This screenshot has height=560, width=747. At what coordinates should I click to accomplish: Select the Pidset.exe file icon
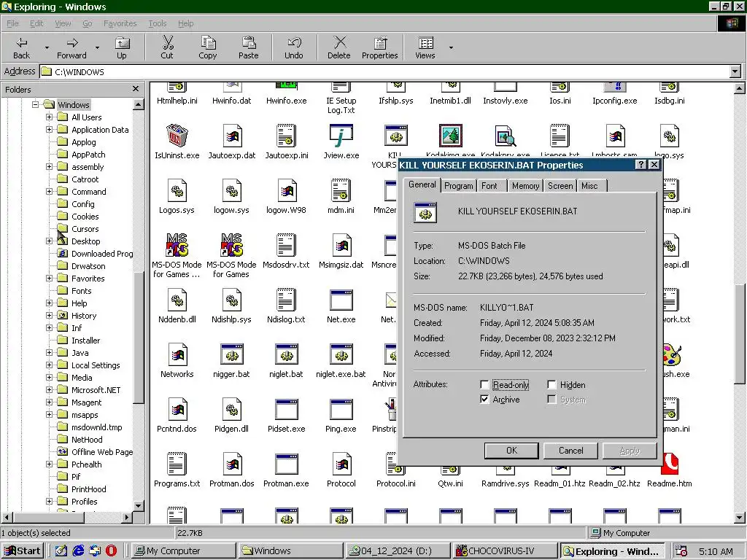[286, 410]
